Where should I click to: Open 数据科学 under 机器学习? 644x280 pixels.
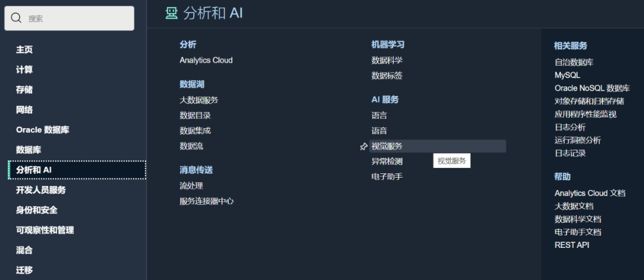pos(387,60)
